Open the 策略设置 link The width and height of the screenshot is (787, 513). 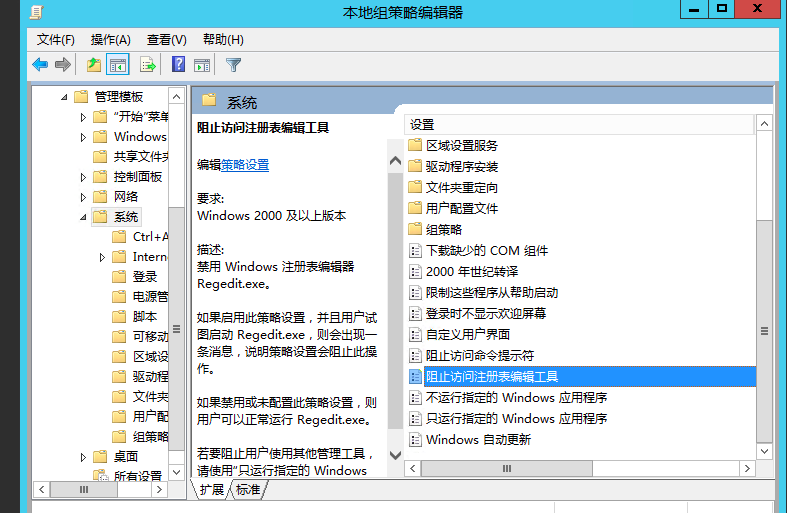[x=245, y=165]
